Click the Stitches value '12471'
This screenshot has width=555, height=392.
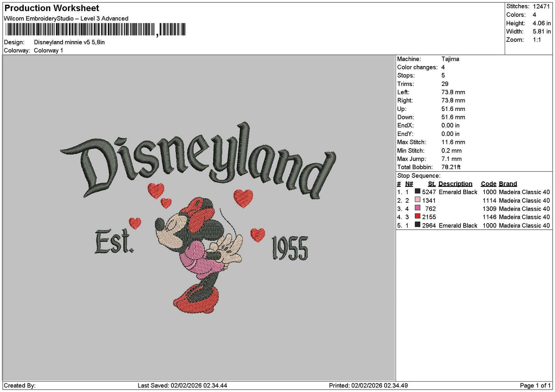click(x=541, y=7)
